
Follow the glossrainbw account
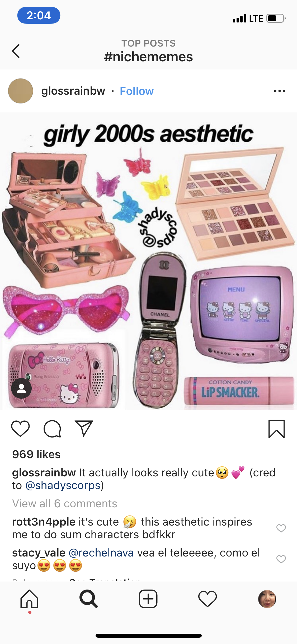(x=137, y=91)
